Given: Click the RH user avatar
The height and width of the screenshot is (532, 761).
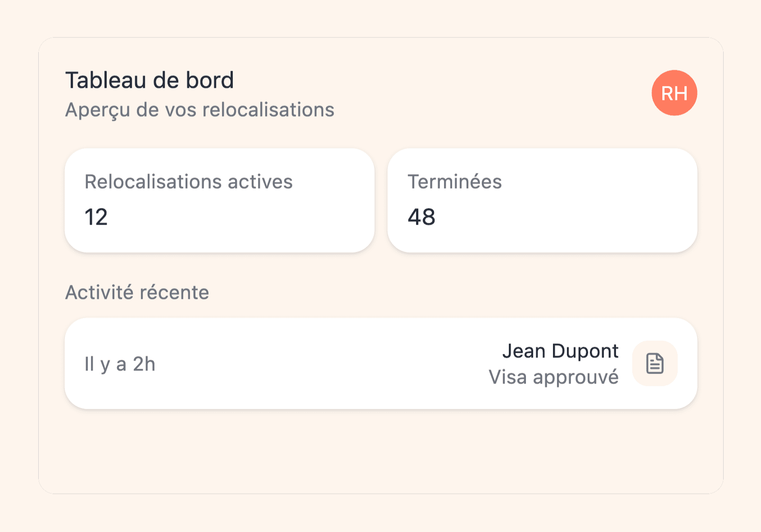Looking at the screenshot, I should [674, 93].
